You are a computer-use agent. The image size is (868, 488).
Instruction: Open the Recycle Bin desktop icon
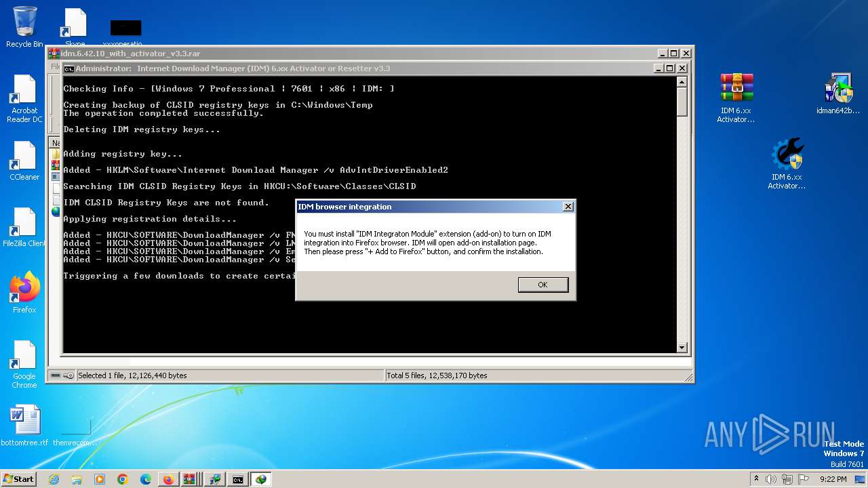(x=24, y=27)
